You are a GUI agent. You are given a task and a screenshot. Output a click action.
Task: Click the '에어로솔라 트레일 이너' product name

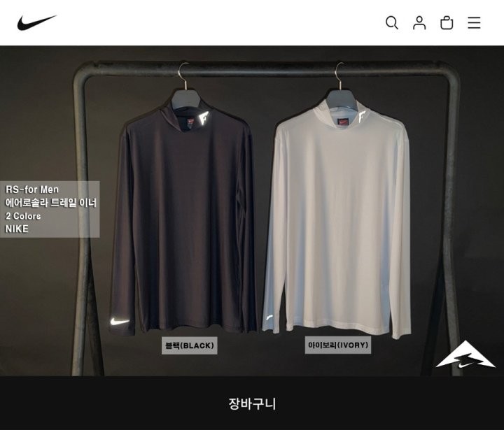click(x=51, y=203)
